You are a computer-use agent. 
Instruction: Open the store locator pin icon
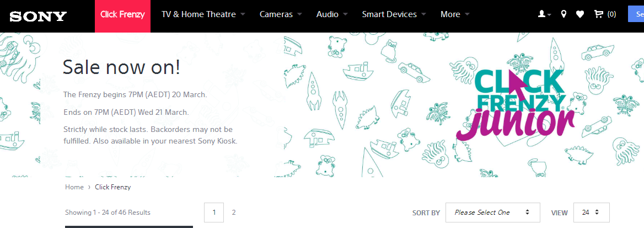[x=563, y=14]
